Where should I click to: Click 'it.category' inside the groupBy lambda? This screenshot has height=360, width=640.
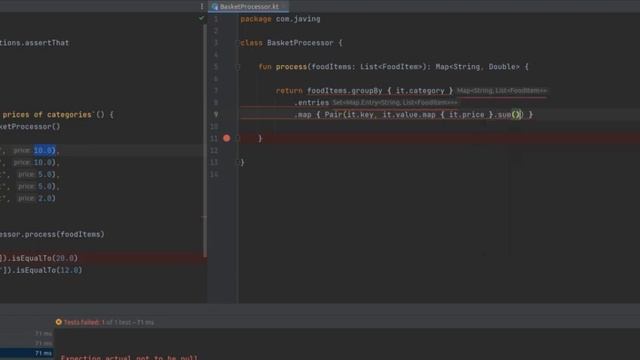coord(420,91)
